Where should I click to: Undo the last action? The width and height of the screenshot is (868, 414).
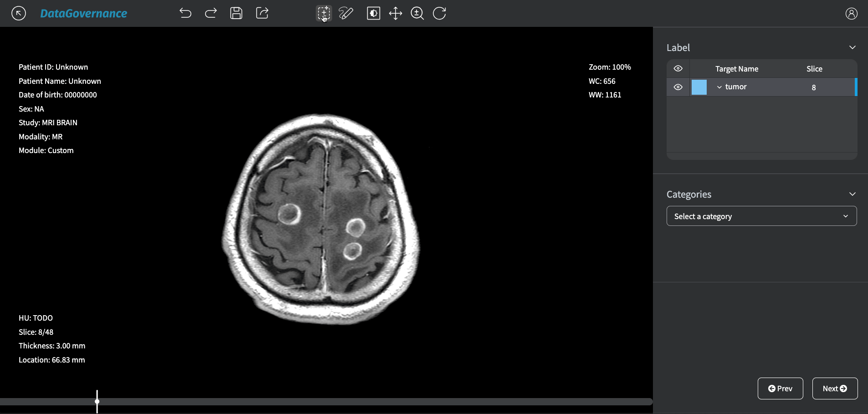185,13
